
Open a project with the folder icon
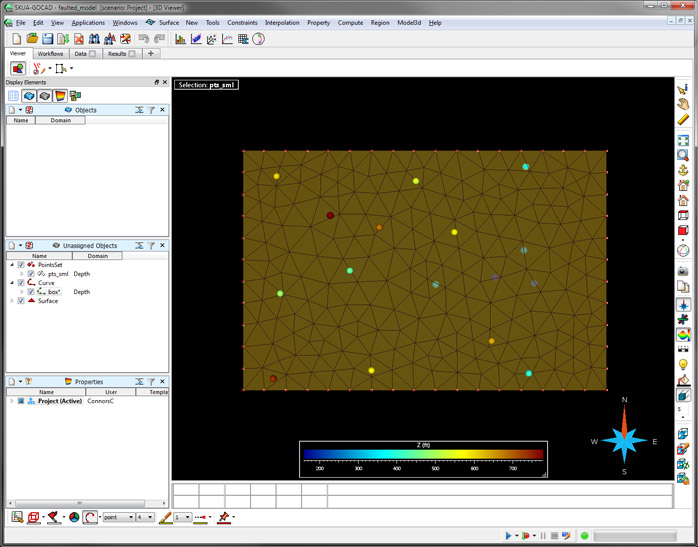pos(32,39)
